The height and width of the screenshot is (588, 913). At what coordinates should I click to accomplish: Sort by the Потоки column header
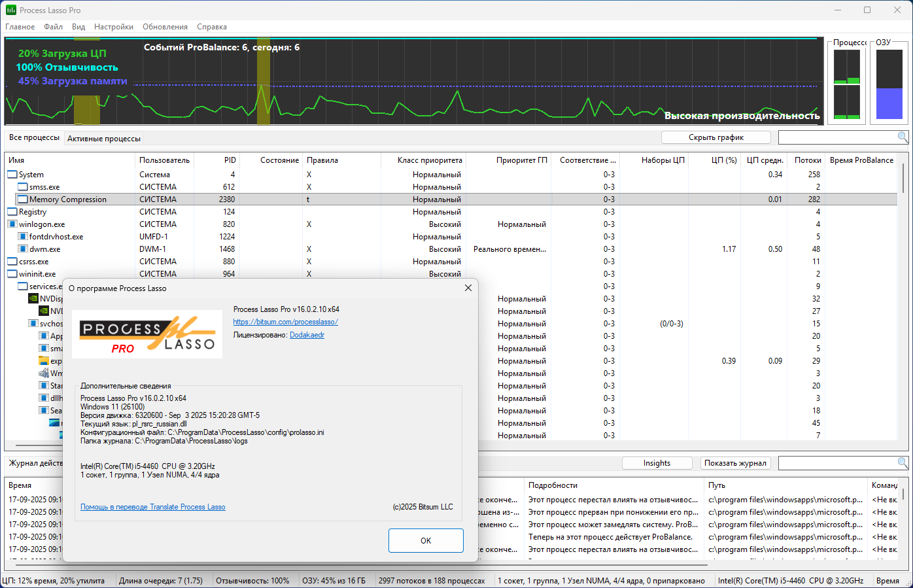click(x=806, y=160)
